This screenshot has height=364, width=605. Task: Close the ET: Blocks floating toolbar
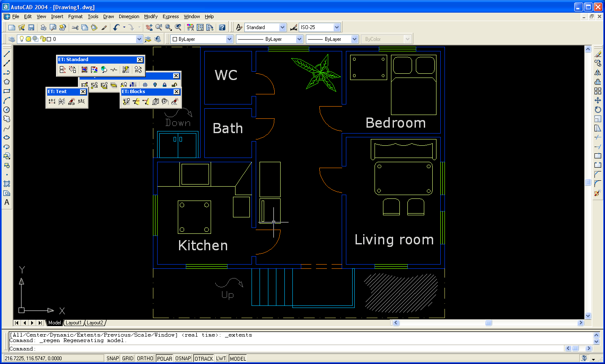point(177,92)
